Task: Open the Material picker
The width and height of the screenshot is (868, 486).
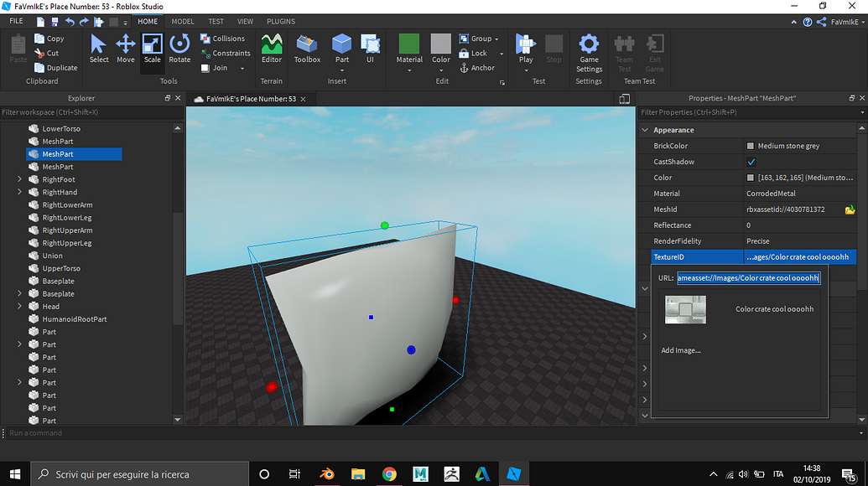Action: click(x=409, y=49)
